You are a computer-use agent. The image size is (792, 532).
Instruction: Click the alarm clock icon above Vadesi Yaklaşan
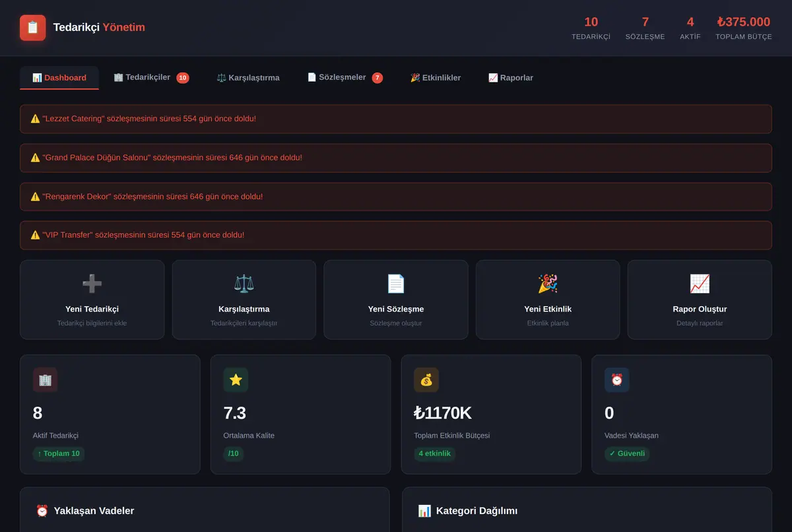click(617, 380)
